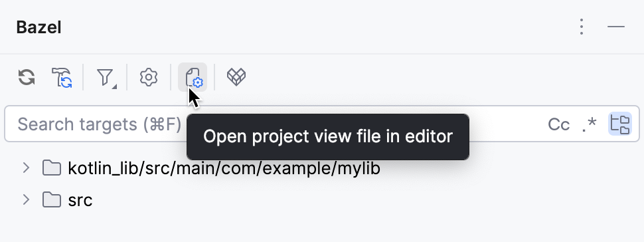The width and height of the screenshot is (644, 242).
Task: Click the Bazel panel title
Action: [x=39, y=27]
